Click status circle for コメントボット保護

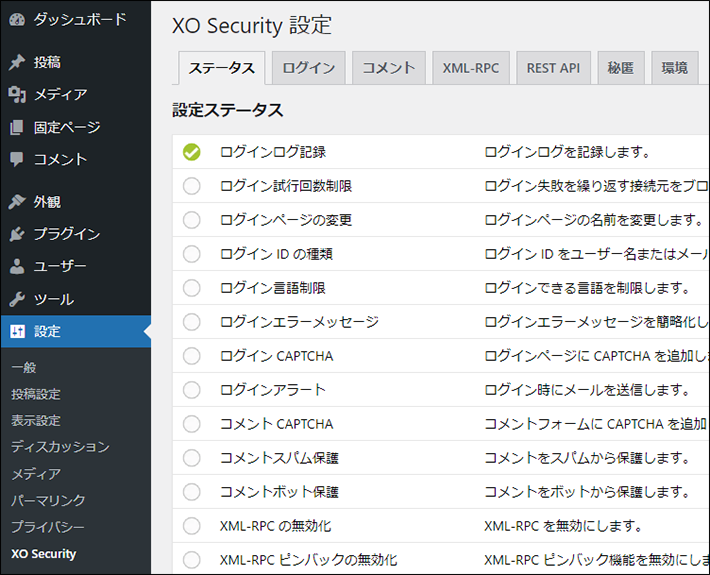(x=192, y=492)
